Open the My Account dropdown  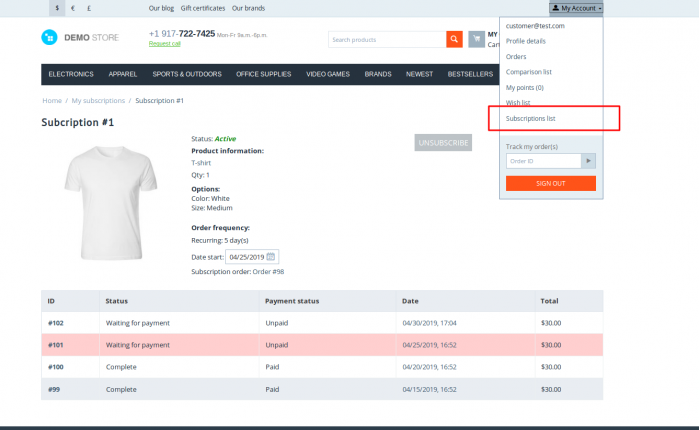[x=576, y=8]
